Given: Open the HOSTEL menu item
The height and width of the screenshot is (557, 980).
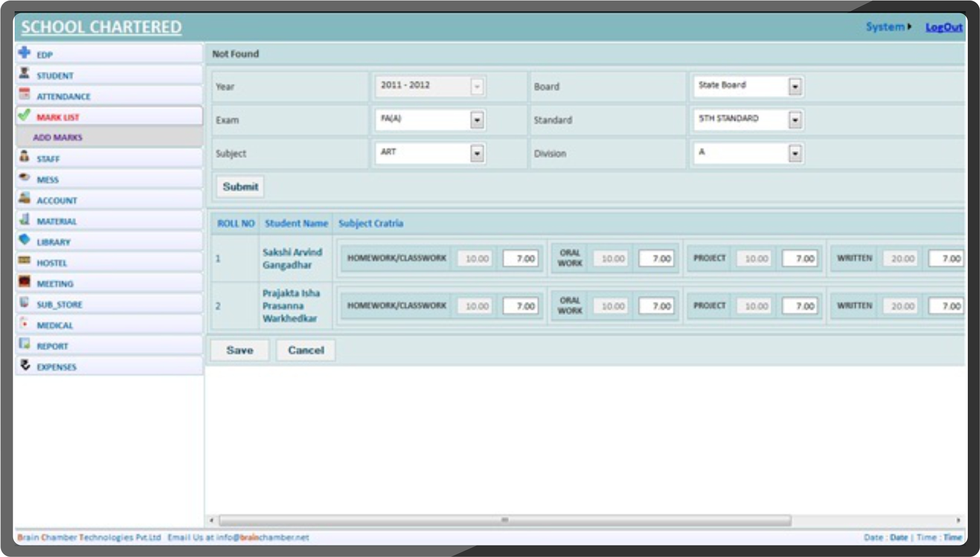Looking at the screenshot, I should [x=109, y=262].
